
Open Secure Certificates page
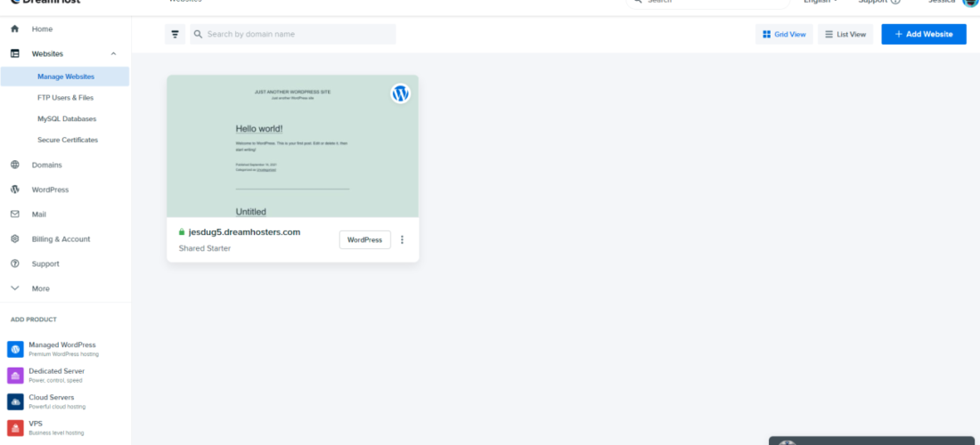coord(68,140)
